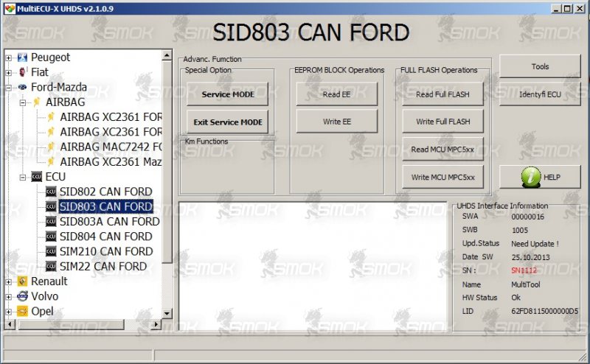
Task: Click the Renault brand icon
Action: [x=23, y=281]
